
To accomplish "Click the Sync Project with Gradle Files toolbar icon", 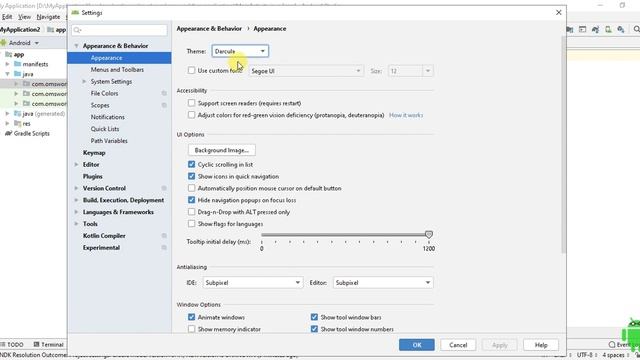I will tap(596, 29).
